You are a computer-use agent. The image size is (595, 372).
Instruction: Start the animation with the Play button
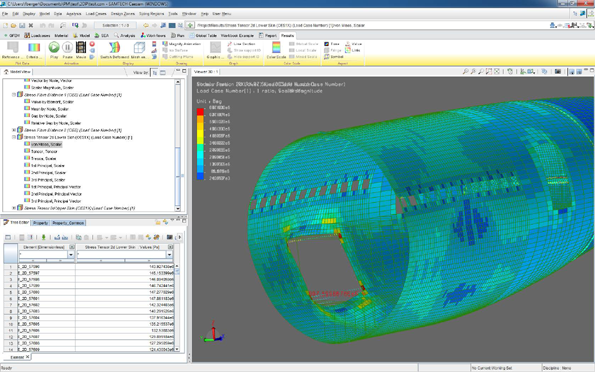pos(54,47)
